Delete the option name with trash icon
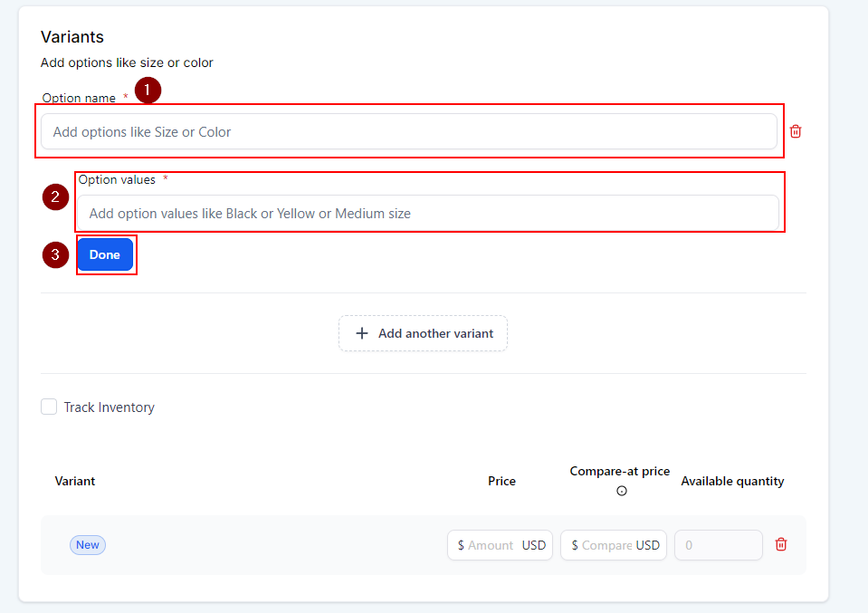This screenshot has height=613, width=868. (x=796, y=131)
